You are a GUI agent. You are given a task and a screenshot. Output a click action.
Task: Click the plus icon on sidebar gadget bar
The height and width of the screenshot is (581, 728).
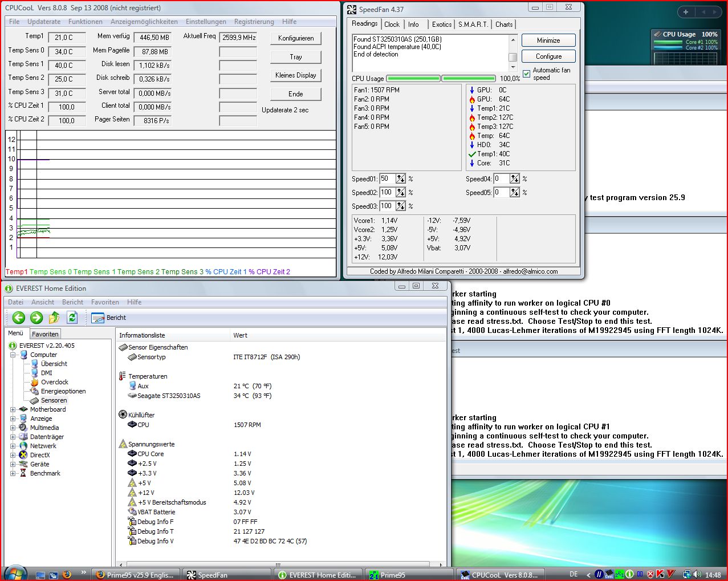click(x=686, y=12)
